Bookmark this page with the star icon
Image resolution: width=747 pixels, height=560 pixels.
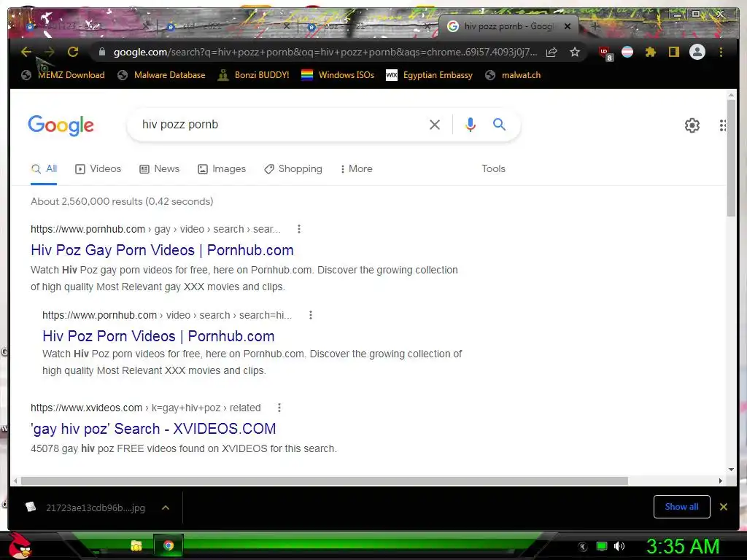(575, 52)
